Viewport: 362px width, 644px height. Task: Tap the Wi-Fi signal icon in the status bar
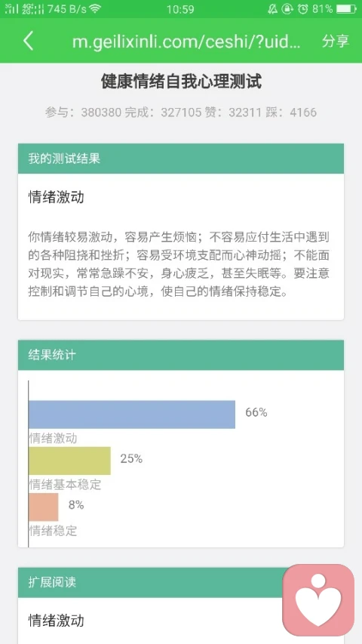coord(96,8)
